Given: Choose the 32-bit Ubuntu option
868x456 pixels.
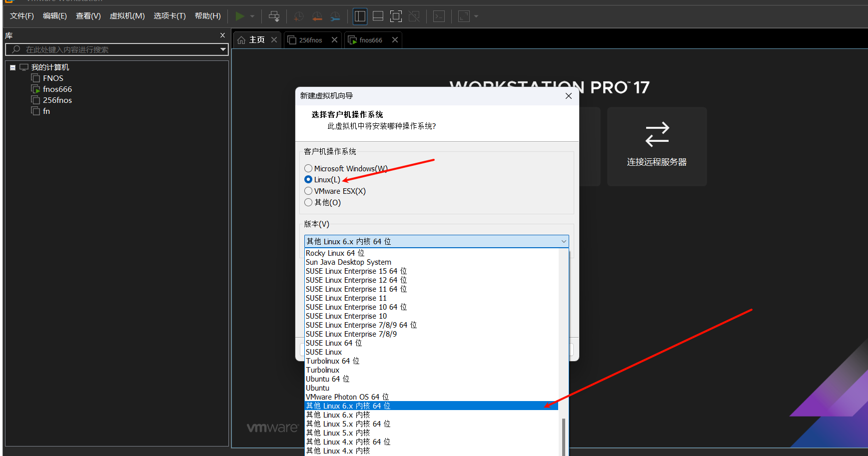Looking at the screenshot, I should coord(431,388).
